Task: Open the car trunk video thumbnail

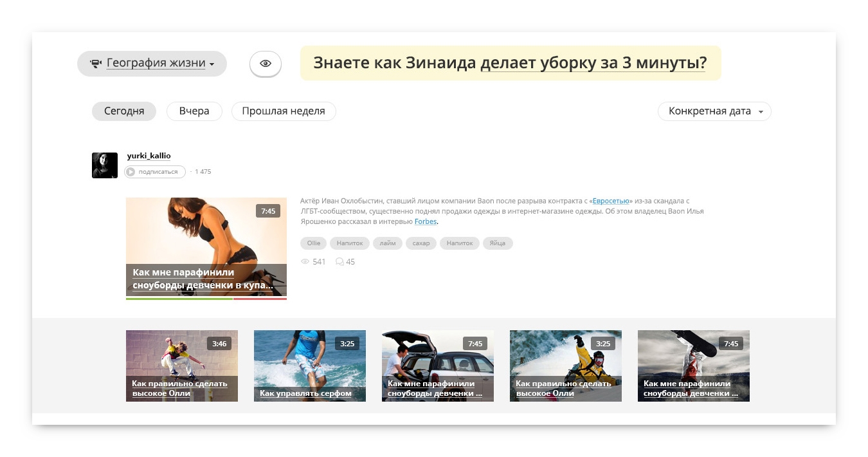Action: (x=438, y=366)
